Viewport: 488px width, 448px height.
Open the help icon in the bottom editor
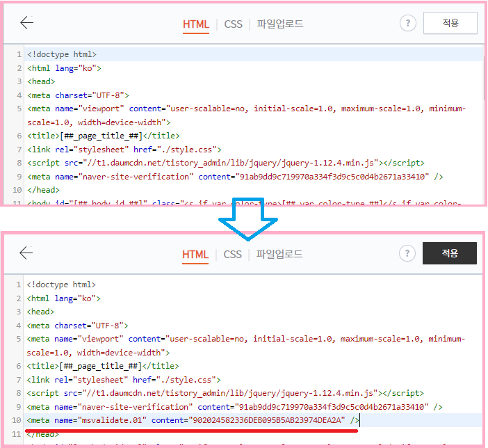(x=407, y=253)
